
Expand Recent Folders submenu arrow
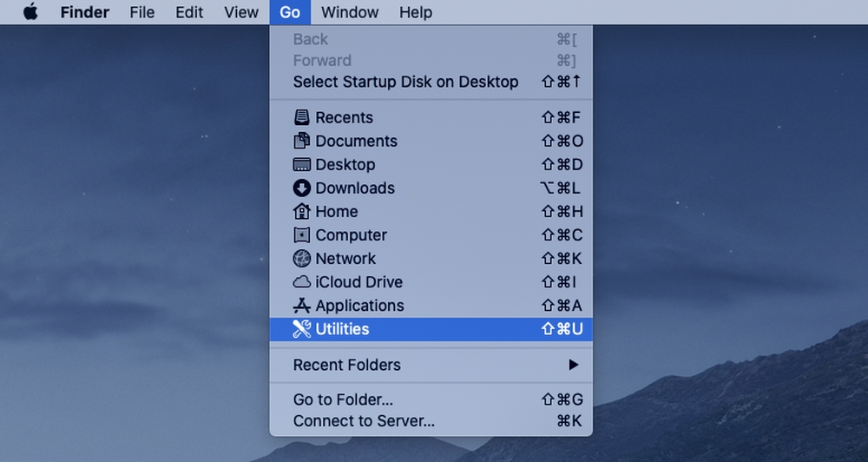pyautogui.click(x=574, y=365)
